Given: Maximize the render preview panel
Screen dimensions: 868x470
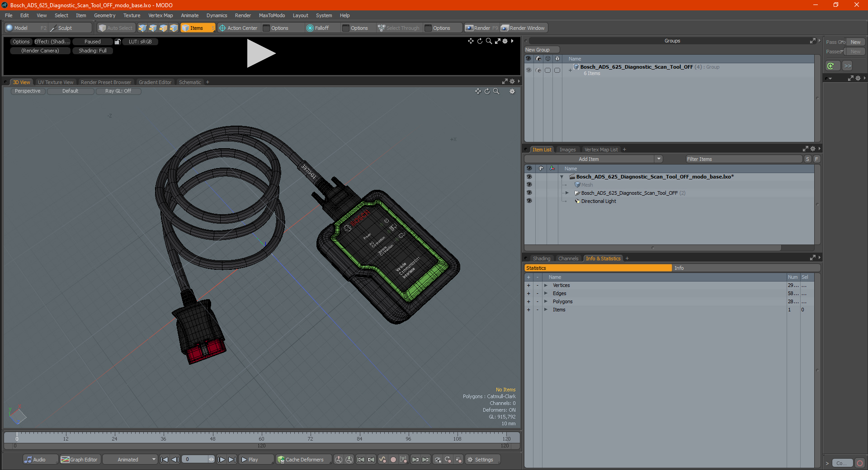Looking at the screenshot, I should 497,41.
